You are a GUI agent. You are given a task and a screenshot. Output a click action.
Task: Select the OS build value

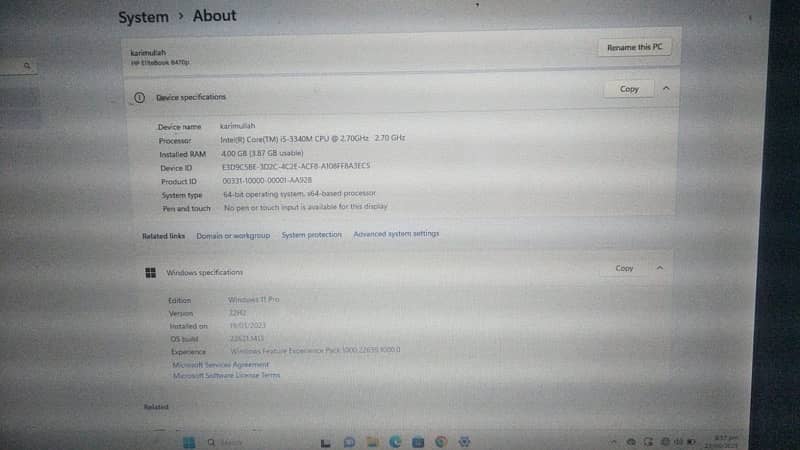pos(247,338)
